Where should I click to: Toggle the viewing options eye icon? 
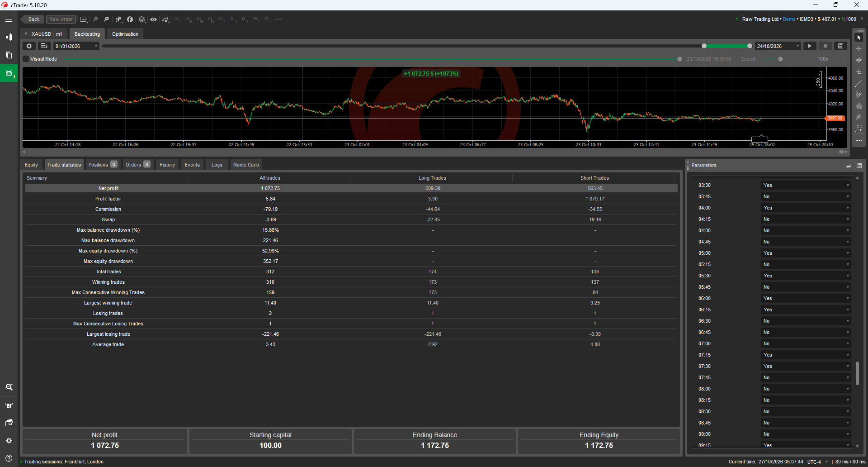coord(154,19)
